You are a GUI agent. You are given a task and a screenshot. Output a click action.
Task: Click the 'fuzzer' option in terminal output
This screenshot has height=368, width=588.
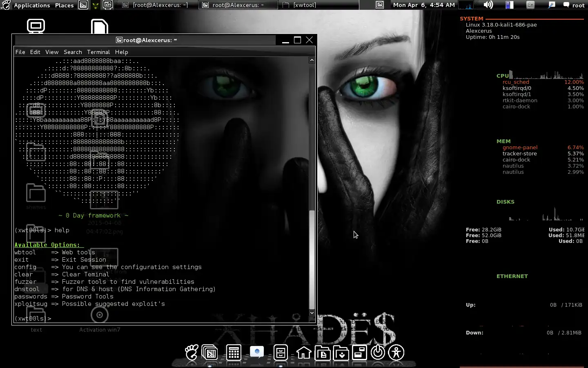pyautogui.click(x=25, y=282)
